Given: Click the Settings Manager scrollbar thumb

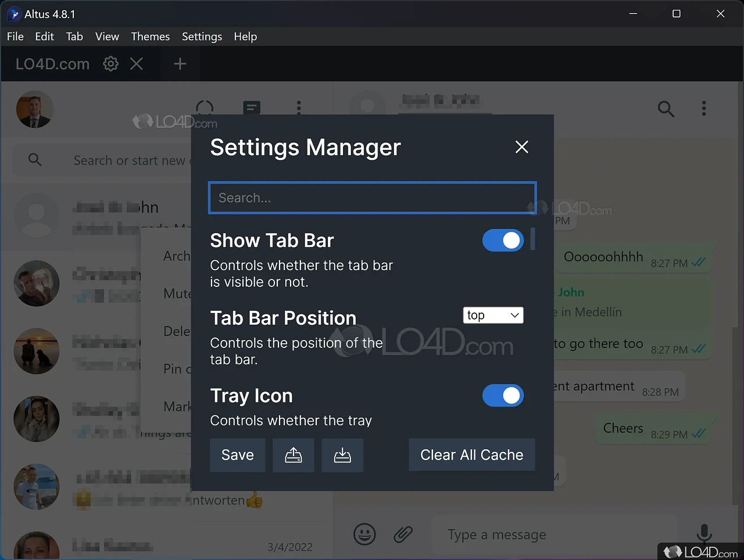Looking at the screenshot, I should point(533,239).
